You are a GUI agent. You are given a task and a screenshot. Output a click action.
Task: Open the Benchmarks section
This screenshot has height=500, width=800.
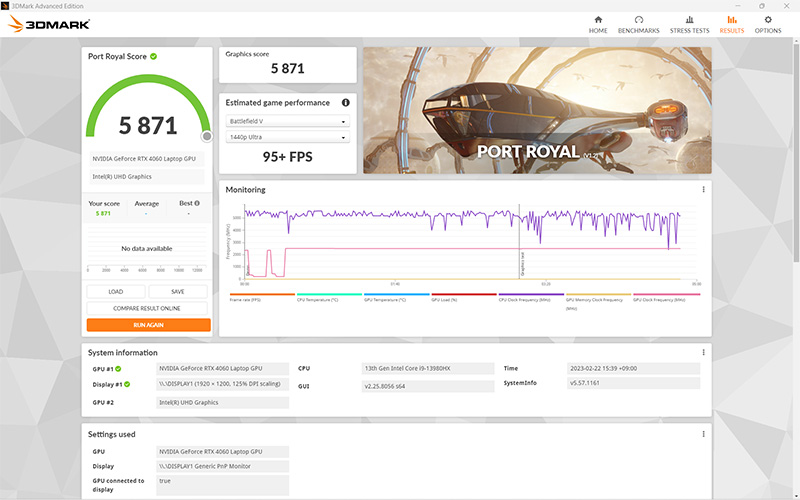[638, 24]
